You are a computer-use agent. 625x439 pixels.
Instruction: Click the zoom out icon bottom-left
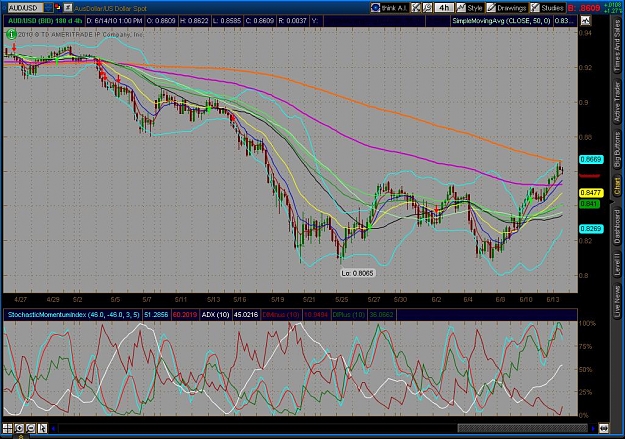[x=31, y=428]
